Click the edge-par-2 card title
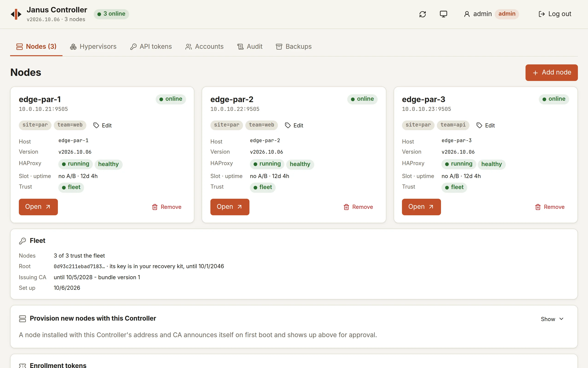588x368 pixels. point(232,99)
